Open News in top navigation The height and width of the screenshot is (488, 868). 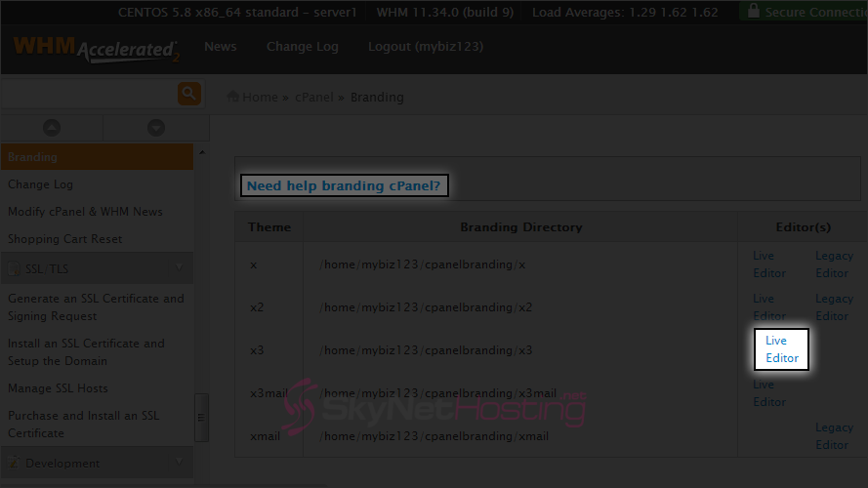[x=221, y=47]
